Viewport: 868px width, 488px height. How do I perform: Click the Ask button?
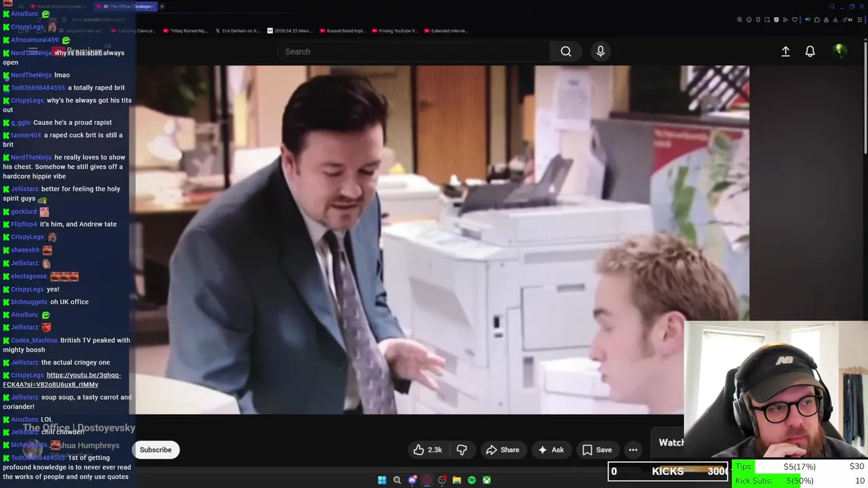pos(551,450)
